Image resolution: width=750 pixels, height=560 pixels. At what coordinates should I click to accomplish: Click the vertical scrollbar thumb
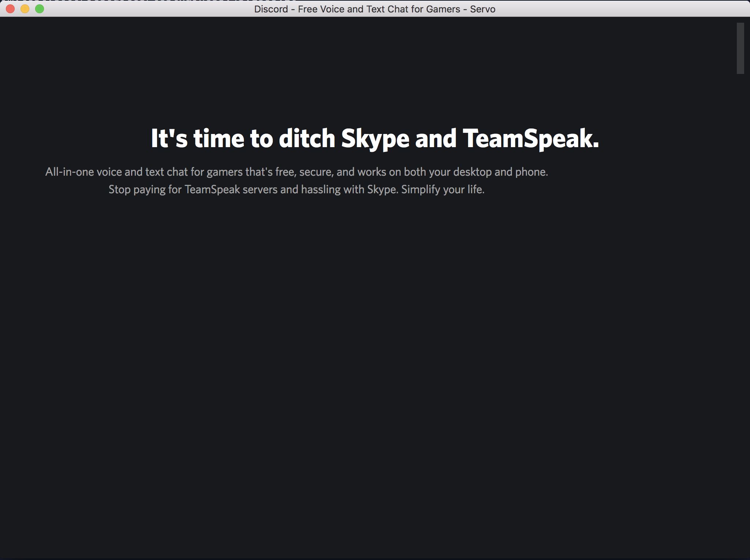coord(740,48)
